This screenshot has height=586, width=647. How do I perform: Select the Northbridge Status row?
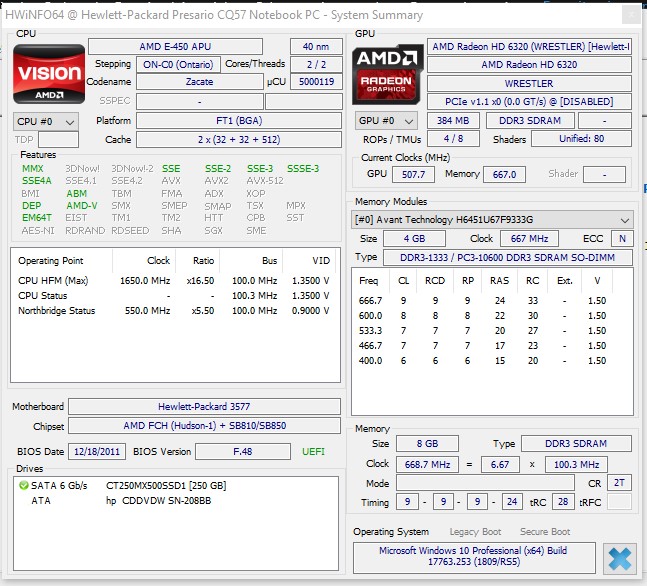point(174,310)
